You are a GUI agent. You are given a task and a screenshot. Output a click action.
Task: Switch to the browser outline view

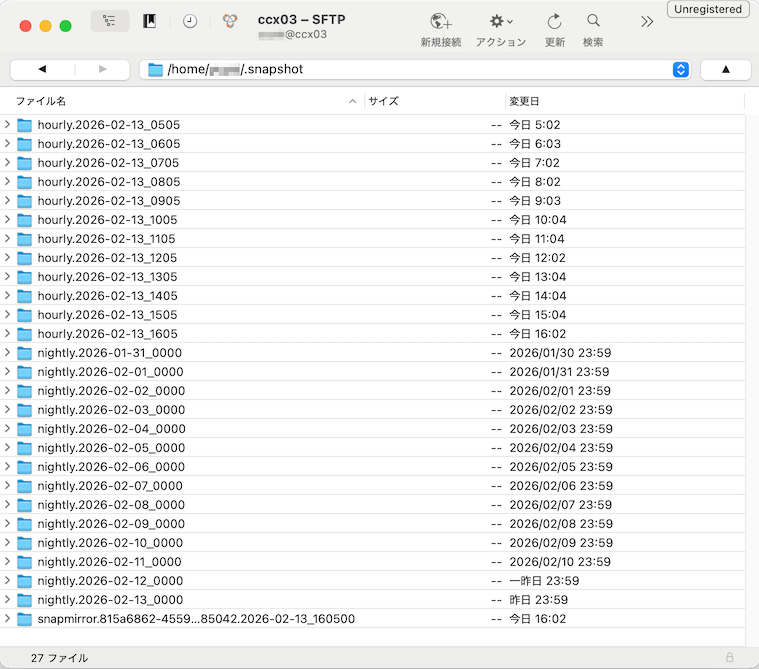pyautogui.click(x=109, y=21)
